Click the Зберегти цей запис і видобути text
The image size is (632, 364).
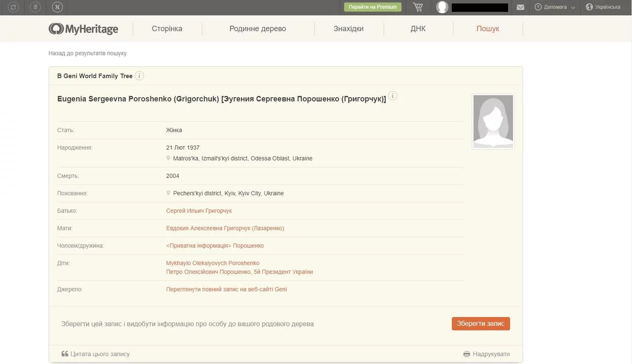coord(188,324)
